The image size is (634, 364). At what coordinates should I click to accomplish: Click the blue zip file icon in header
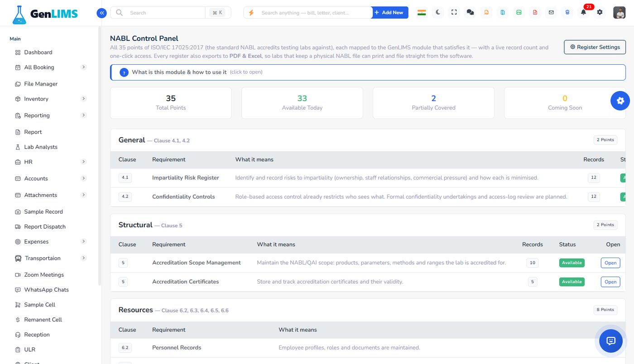pyautogui.click(x=503, y=13)
